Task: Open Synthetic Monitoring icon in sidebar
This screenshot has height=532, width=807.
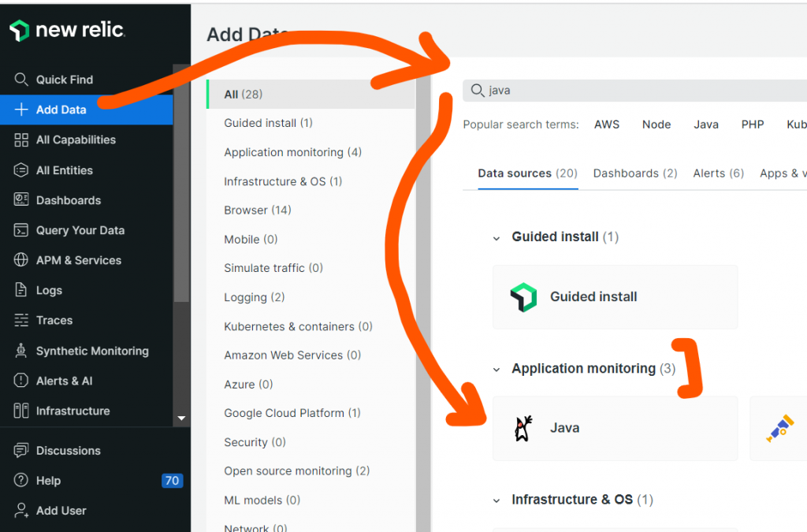Action: click(x=21, y=351)
